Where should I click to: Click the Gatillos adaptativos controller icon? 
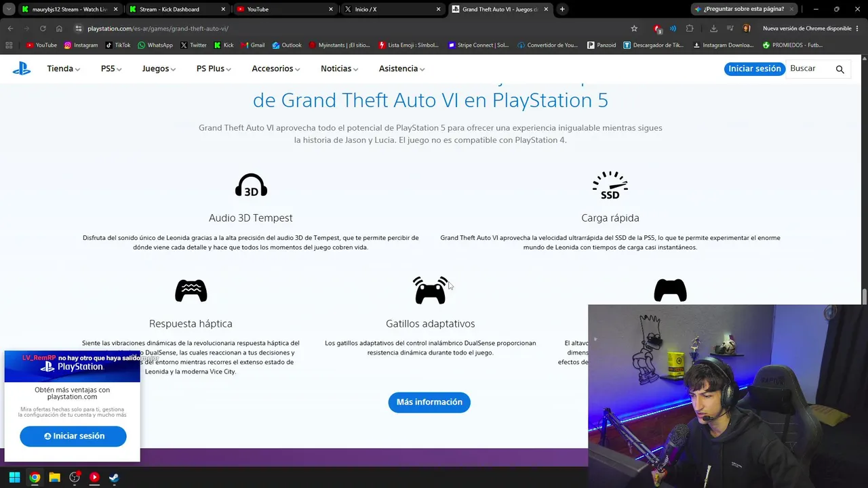coord(431,290)
